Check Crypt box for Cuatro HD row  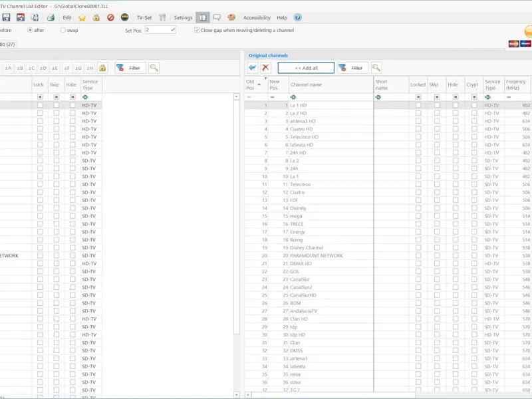click(474, 129)
